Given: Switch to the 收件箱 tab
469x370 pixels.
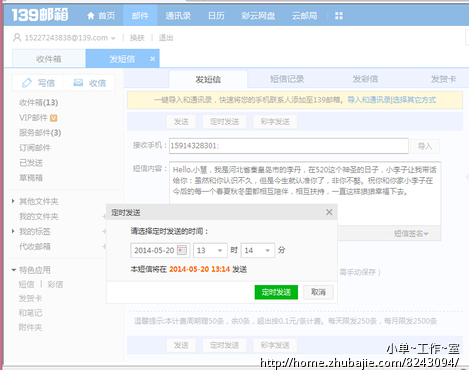Looking at the screenshot, I should [49, 59].
